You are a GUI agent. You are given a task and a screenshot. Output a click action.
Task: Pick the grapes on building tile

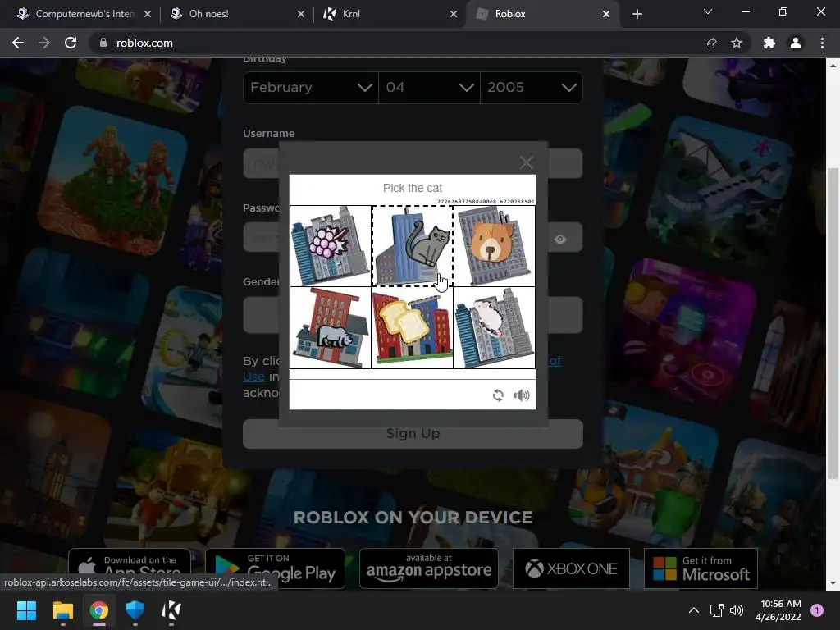[x=331, y=246]
